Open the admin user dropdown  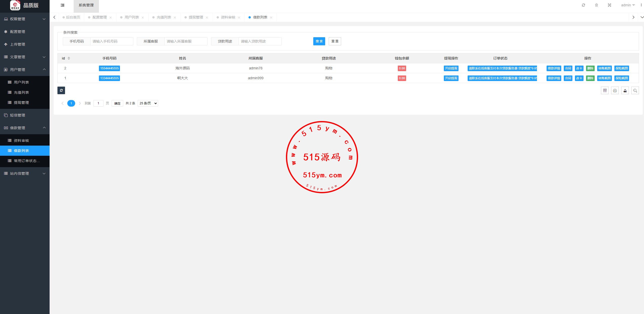628,5
